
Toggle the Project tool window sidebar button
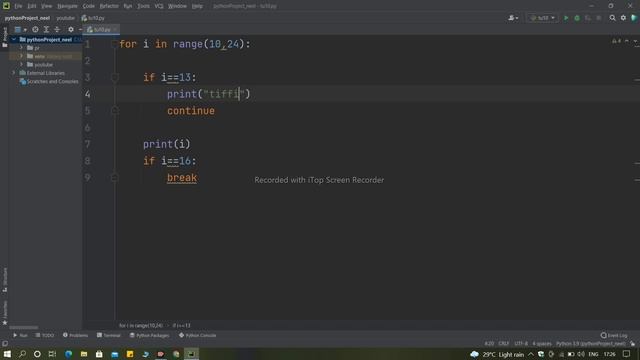pyautogui.click(x=4, y=38)
